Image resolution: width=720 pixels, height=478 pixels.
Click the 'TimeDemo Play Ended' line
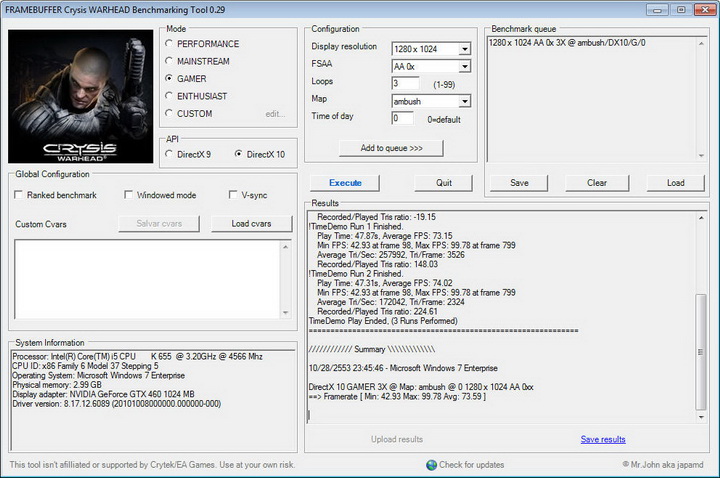pos(383,321)
